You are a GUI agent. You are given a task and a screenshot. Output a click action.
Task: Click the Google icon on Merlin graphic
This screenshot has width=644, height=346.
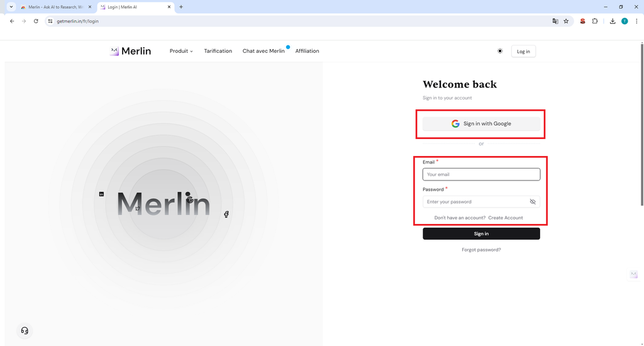pos(190,200)
